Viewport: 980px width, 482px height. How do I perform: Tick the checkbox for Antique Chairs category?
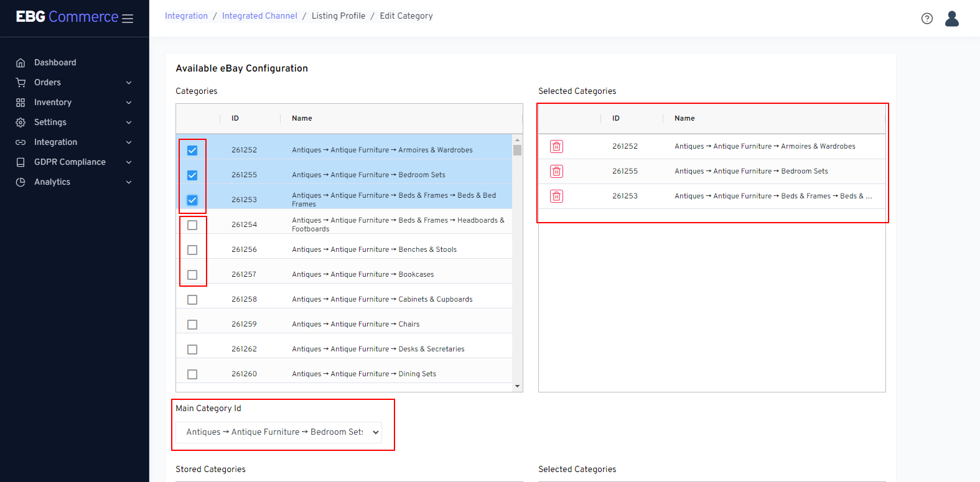[x=192, y=325]
